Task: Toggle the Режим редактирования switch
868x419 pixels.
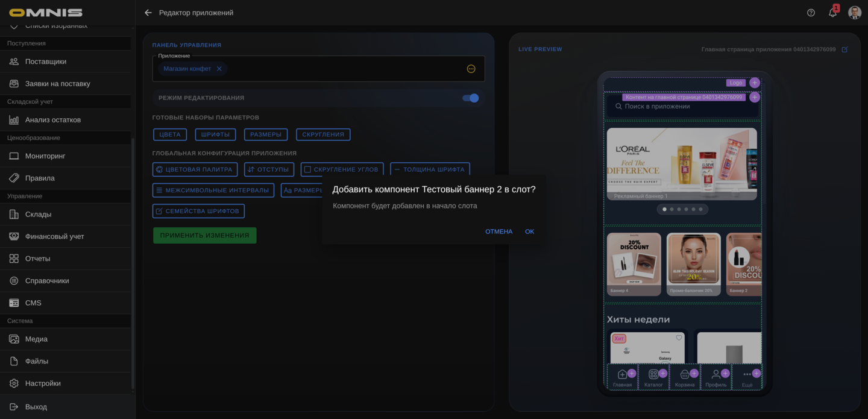Action: click(471, 98)
